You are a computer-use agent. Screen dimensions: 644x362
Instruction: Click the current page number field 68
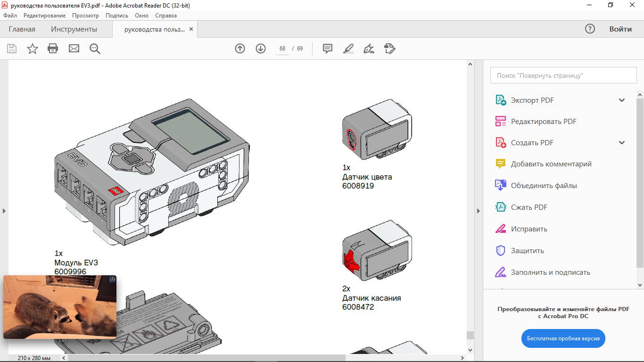[x=282, y=49]
